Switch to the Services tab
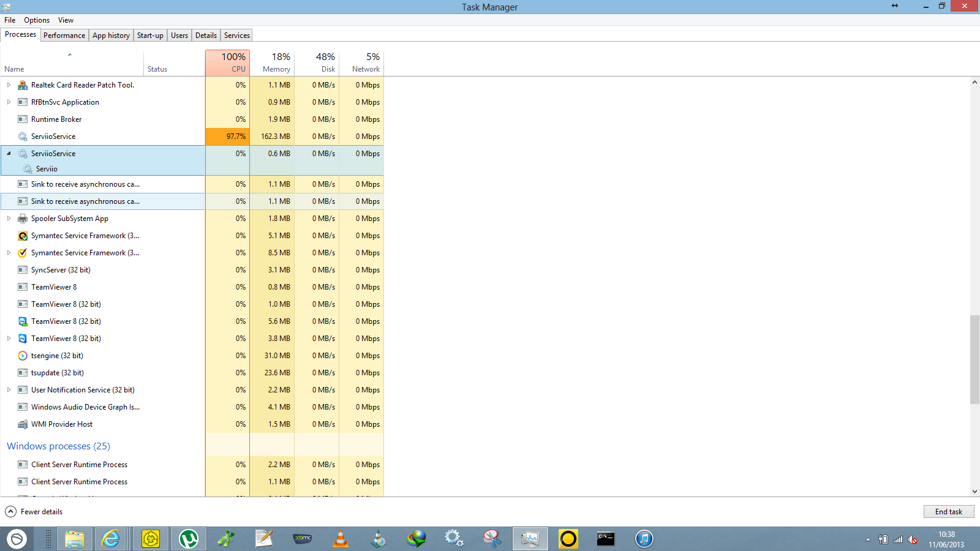 point(237,36)
